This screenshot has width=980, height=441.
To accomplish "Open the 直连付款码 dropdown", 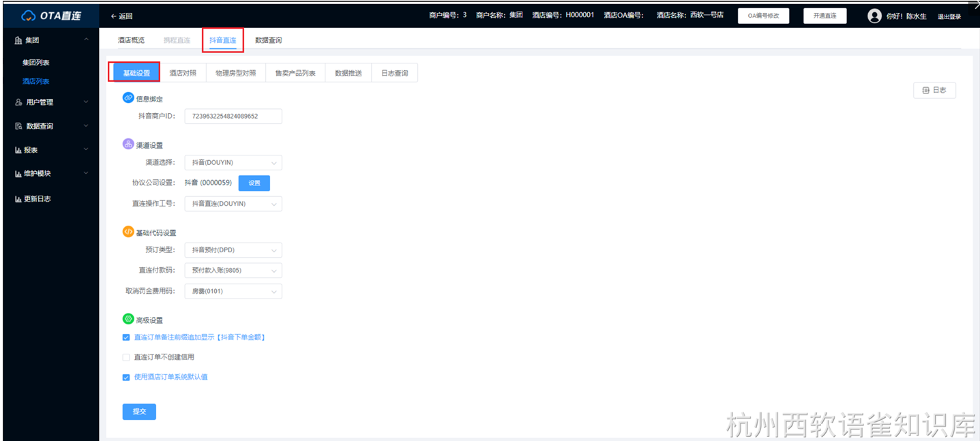I will click(x=233, y=271).
